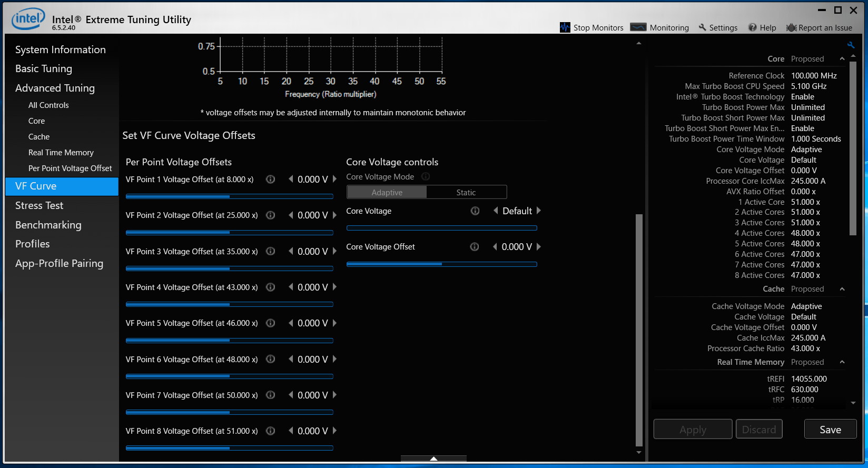Open info icon for VF Point 6 Voltage Offset
This screenshot has height=468, width=868.
(x=271, y=359)
